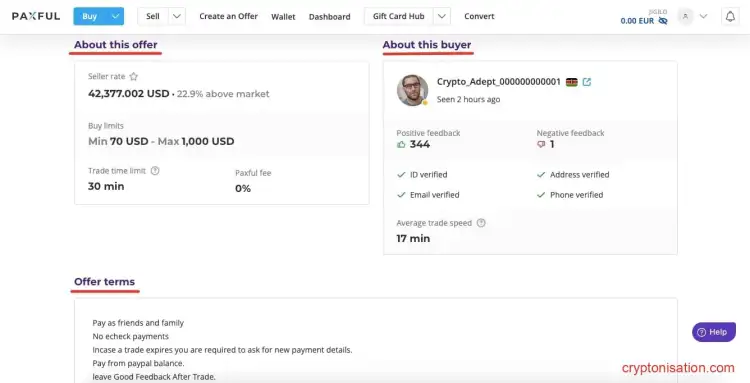This screenshot has width=750, height=383.
Task: Click the 'Incase a trade expires' term line
Action: point(222,350)
